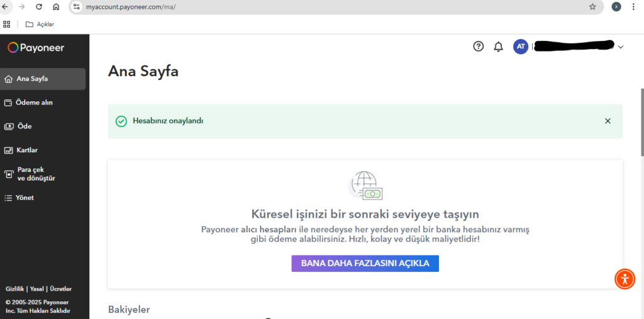The image size is (644, 319).
Task: Open the Ücretler footer link
Action: (x=60, y=289)
